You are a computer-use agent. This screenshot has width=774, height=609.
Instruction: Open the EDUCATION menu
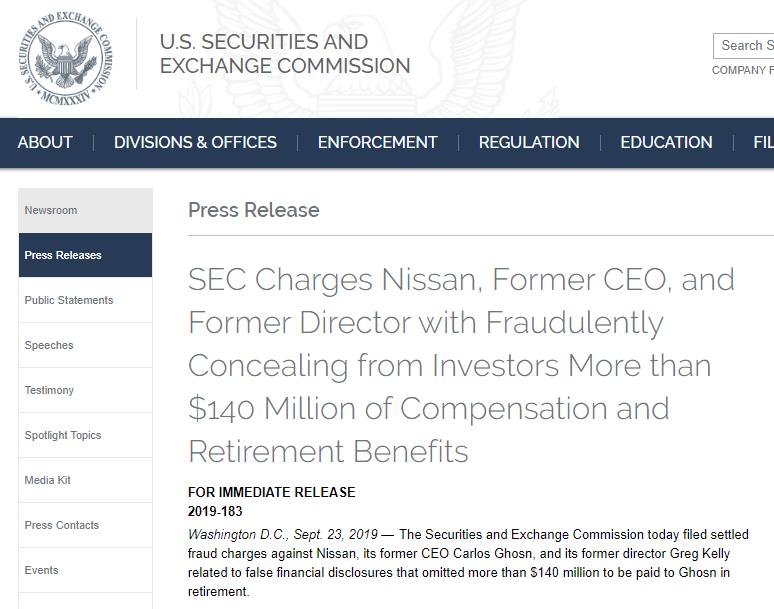[666, 143]
